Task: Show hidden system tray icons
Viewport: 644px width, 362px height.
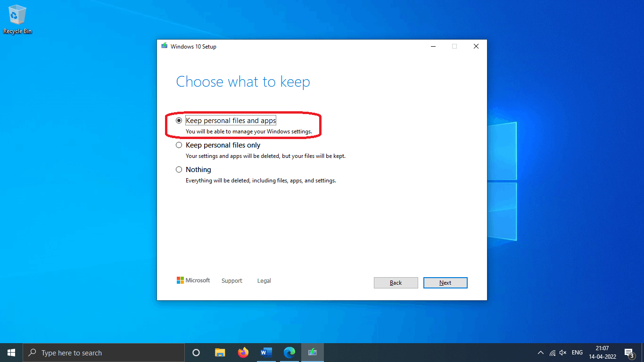Action: coord(541,353)
